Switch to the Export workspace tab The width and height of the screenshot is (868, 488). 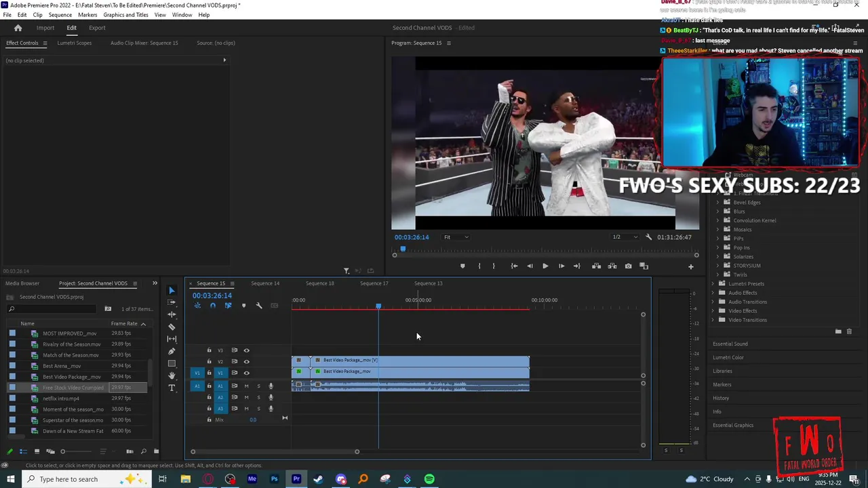tap(97, 28)
